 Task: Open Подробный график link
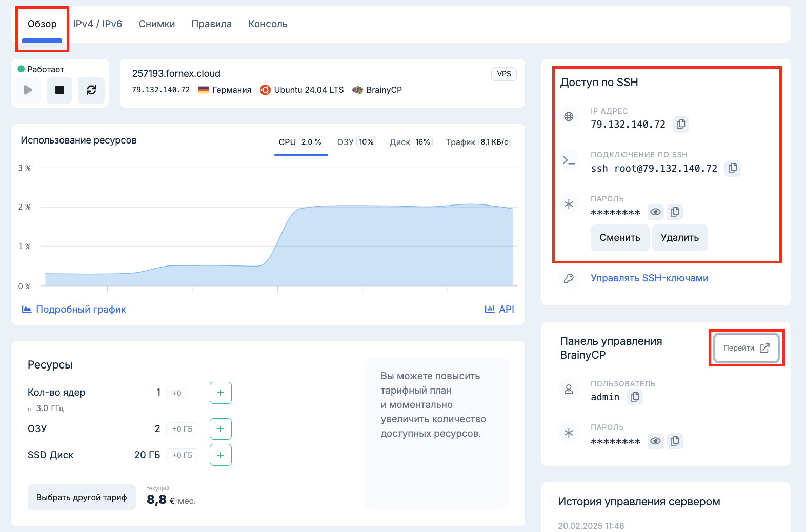(81, 309)
